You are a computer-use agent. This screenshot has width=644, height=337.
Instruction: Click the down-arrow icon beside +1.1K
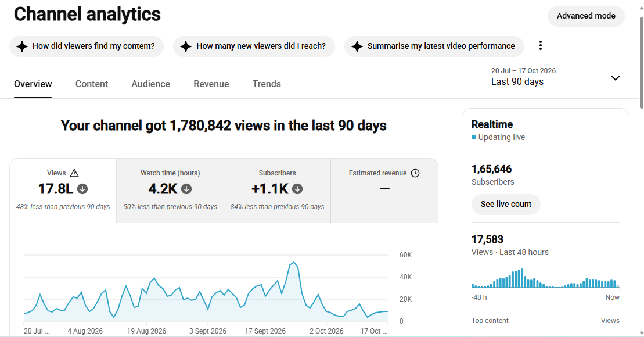[x=297, y=189]
